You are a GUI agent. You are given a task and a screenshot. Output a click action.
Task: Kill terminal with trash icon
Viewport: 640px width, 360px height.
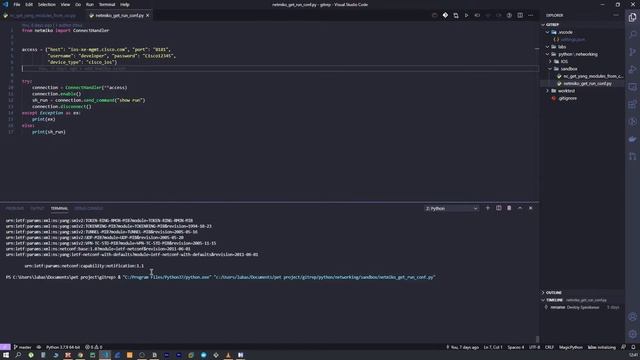(509, 208)
